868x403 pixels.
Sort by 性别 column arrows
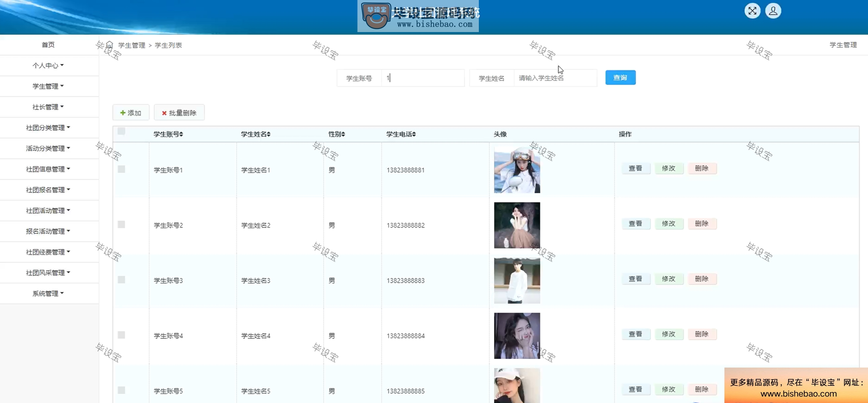click(x=343, y=134)
